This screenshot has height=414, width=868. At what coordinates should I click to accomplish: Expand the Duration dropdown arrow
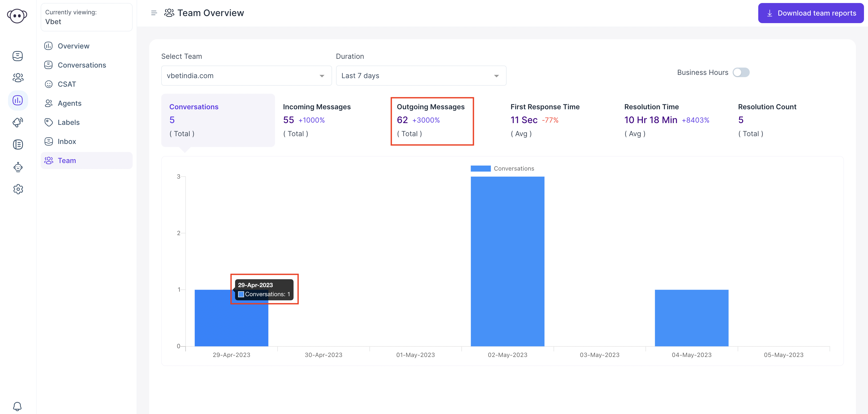[496, 76]
